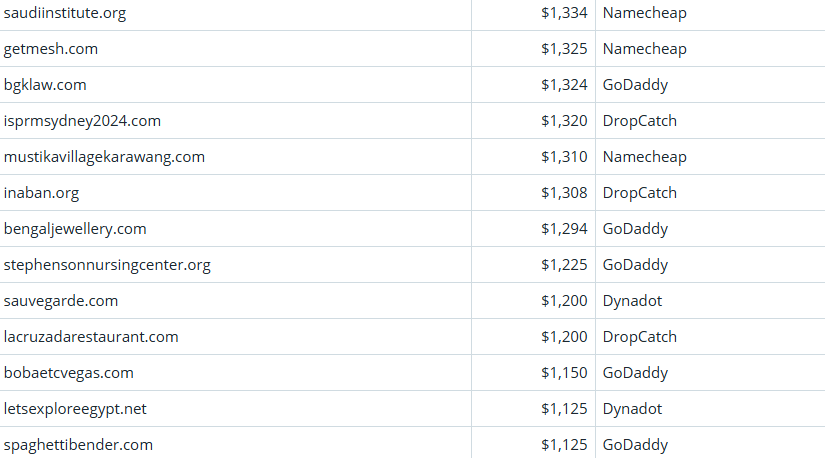Select the $1,150 price cell
This screenshot has height=458, width=825.
564,373
